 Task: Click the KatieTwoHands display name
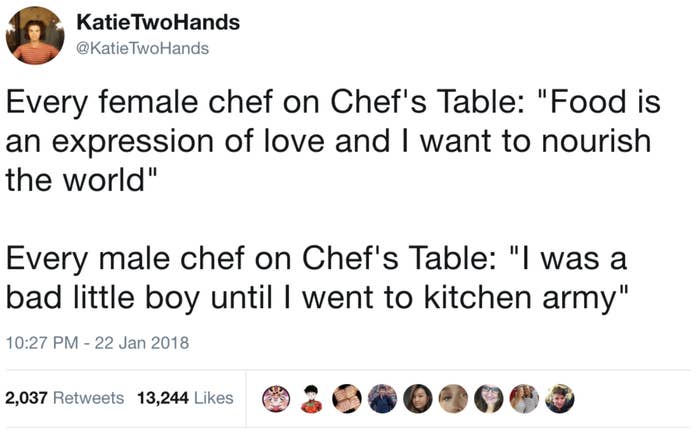(158, 22)
